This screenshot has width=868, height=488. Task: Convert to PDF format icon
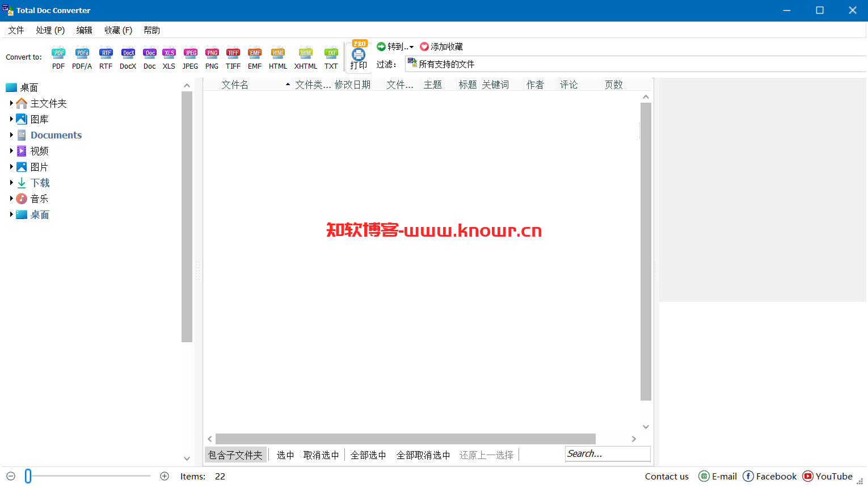pos(58,58)
